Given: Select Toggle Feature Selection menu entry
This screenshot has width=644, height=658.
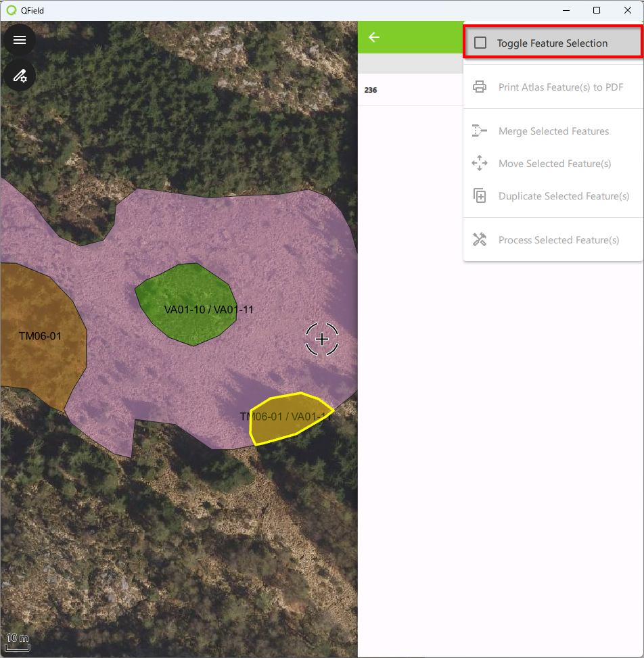Looking at the screenshot, I should (x=552, y=43).
